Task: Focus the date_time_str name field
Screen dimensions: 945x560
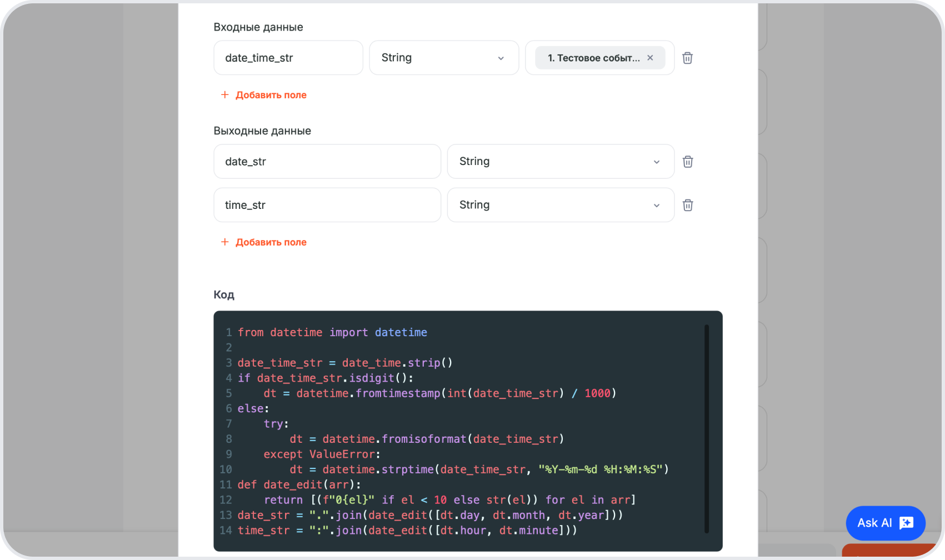Action: pos(288,58)
